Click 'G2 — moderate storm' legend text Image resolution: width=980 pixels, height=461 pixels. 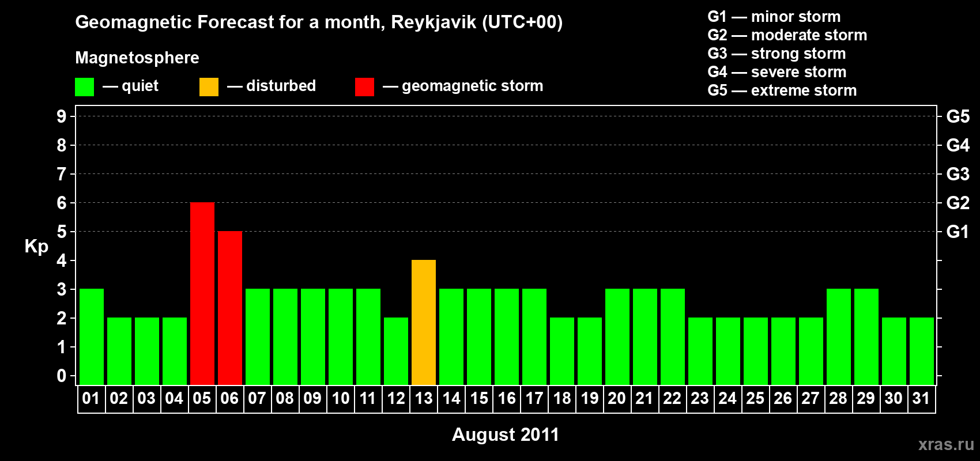(787, 35)
